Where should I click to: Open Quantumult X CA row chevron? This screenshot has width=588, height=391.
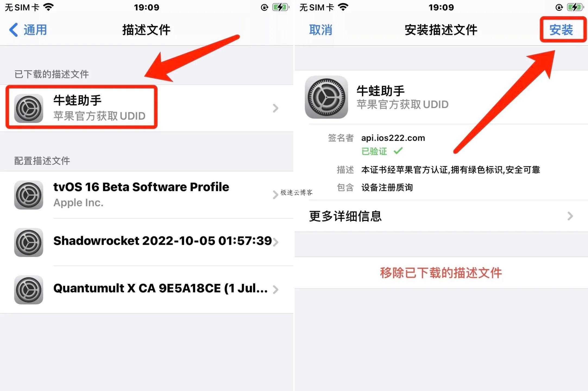tap(275, 290)
